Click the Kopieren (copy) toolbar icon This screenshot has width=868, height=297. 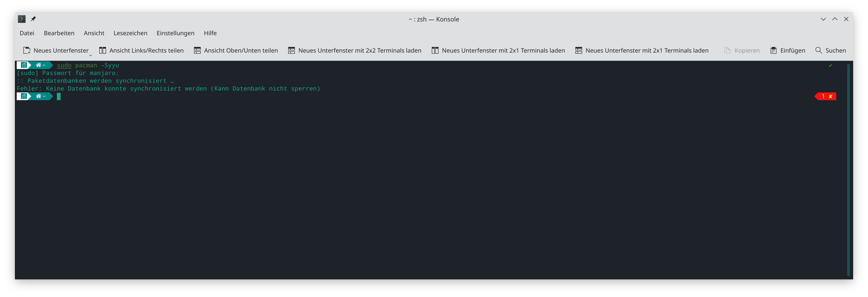[728, 51]
